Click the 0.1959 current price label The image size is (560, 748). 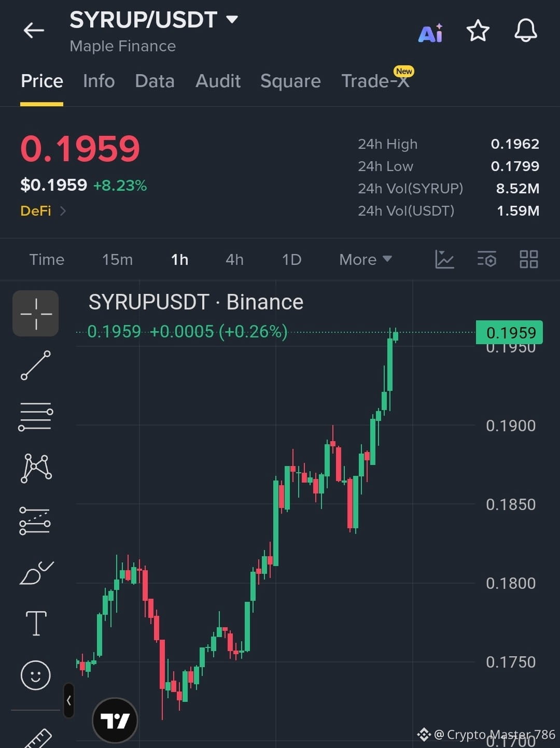tap(509, 332)
